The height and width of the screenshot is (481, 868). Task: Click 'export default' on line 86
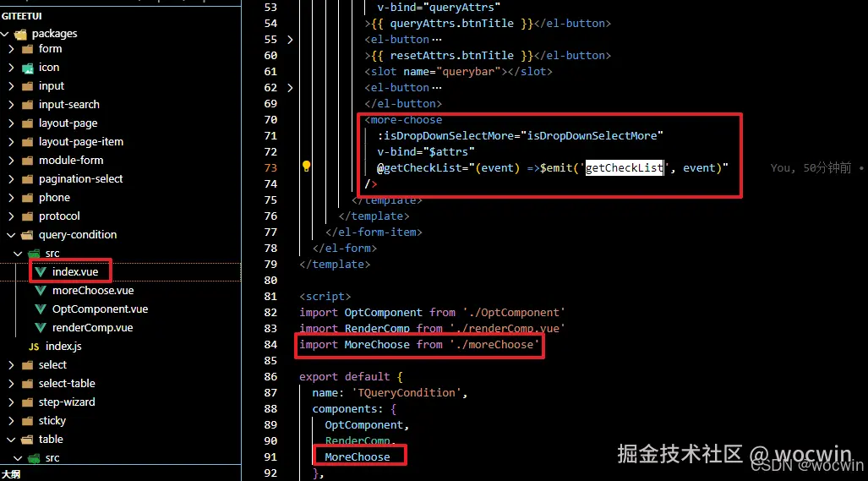click(x=344, y=377)
